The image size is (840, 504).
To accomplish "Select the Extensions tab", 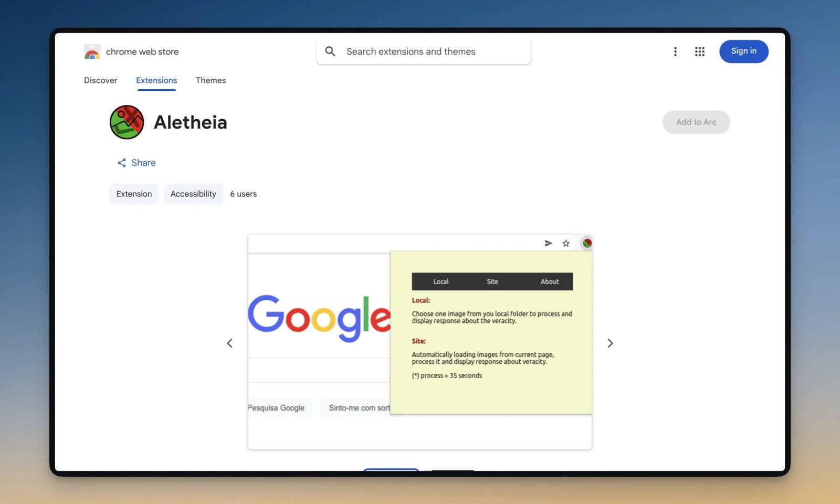I will click(156, 80).
